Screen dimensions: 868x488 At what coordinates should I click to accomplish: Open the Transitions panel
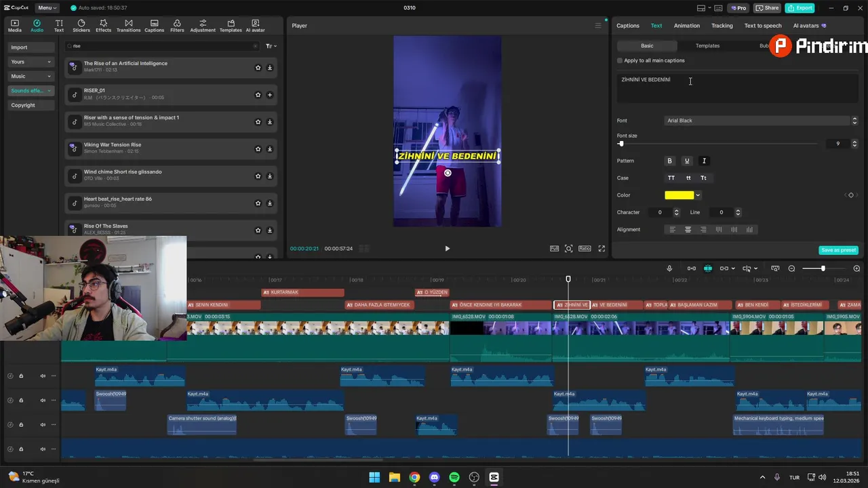tap(128, 26)
